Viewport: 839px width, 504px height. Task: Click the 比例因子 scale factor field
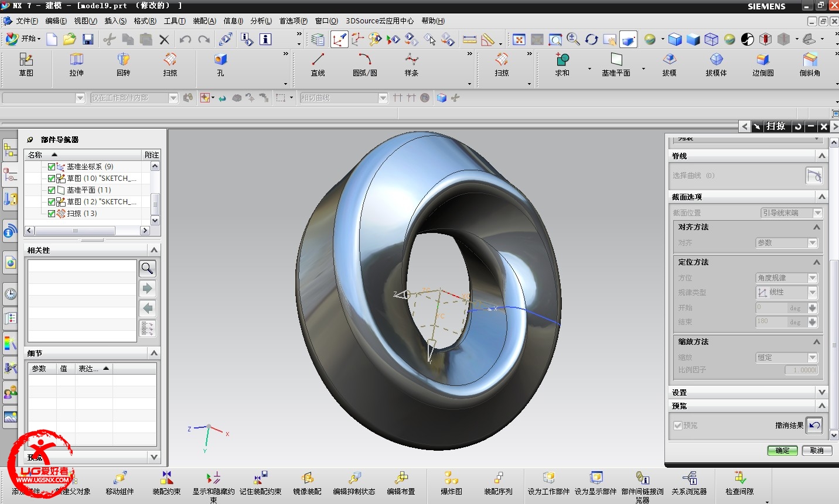pos(802,370)
